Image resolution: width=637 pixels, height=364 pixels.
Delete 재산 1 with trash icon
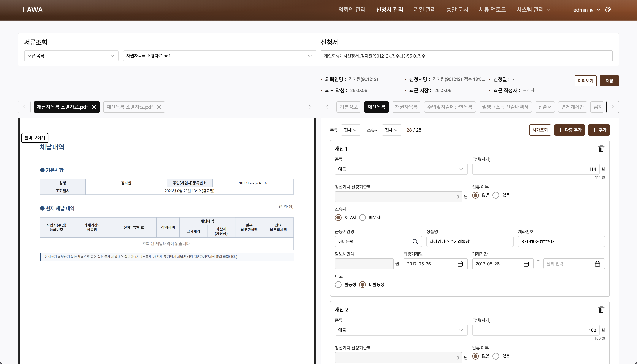pos(601,149)
